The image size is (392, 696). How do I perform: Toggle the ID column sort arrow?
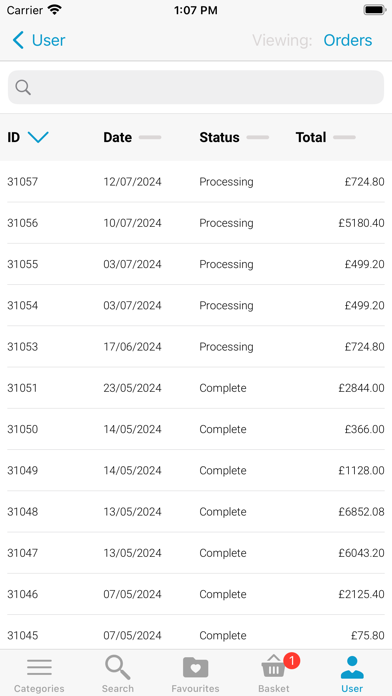tap(38, 137)
